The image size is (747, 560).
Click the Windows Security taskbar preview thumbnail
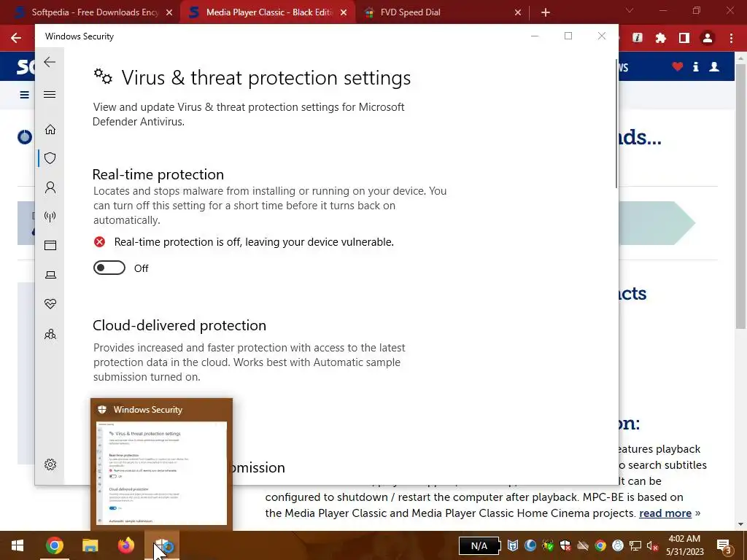(x=161, y=472)
